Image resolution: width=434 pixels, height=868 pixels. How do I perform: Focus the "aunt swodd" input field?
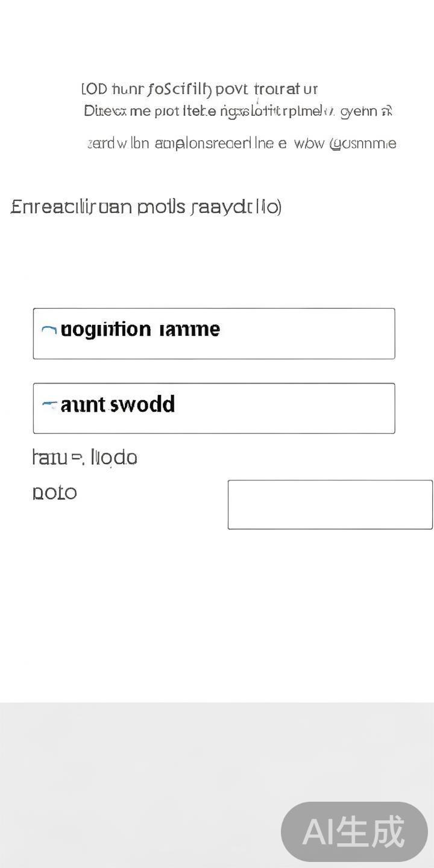214,408
